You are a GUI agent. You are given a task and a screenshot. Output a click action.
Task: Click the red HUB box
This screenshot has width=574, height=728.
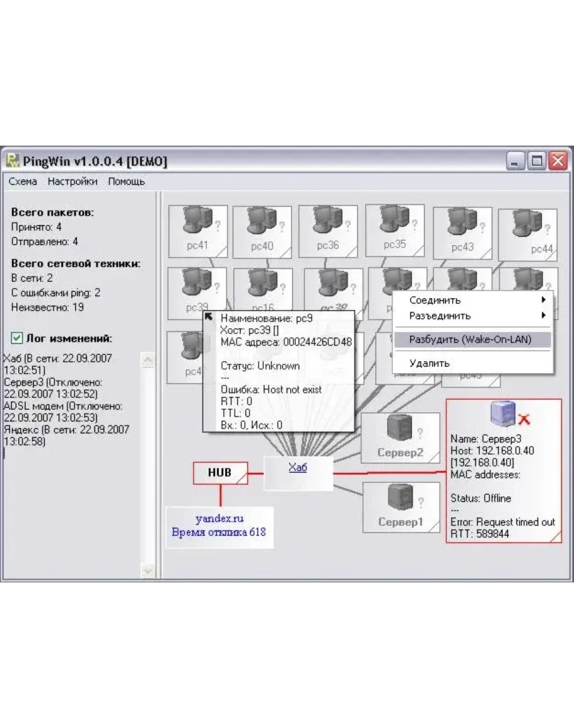220,472
